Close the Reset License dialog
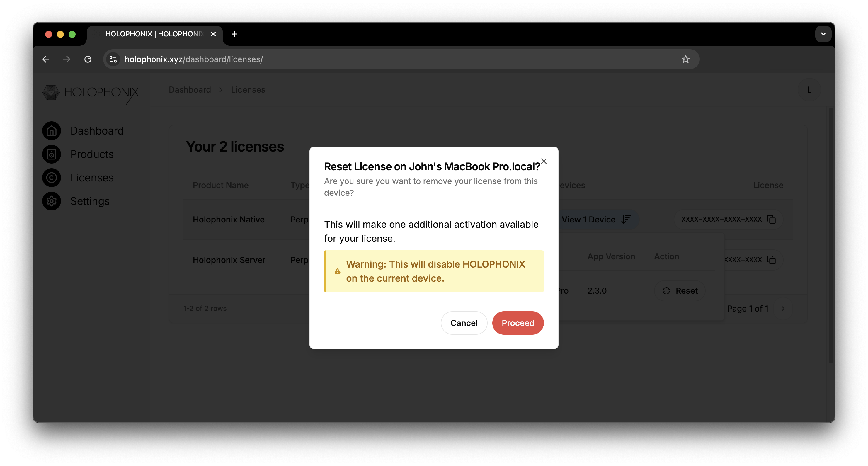 (x=544, y=161)
